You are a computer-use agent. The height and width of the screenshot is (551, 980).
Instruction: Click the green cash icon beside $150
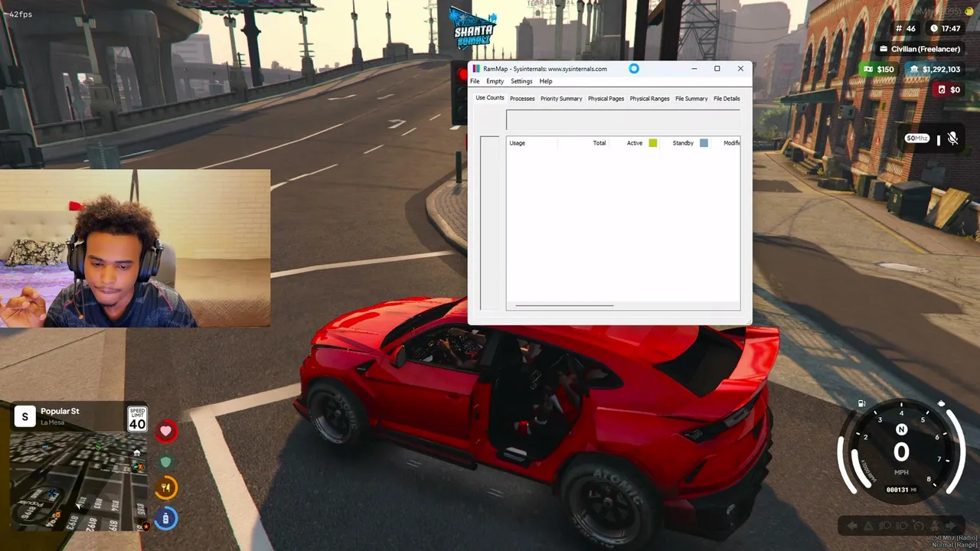click(x=867, y=70)
